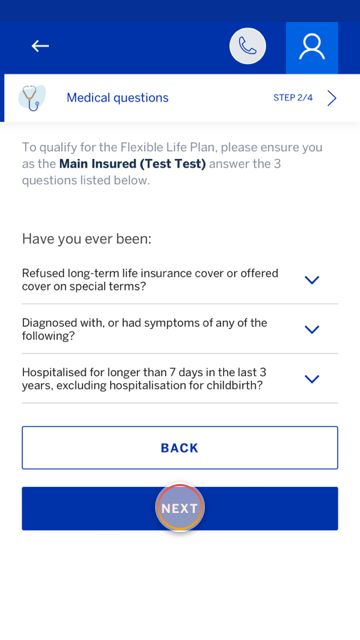Click the 'Have you ever been:' heading
Screen dimensions: 360x640
(x=87, y=239)
